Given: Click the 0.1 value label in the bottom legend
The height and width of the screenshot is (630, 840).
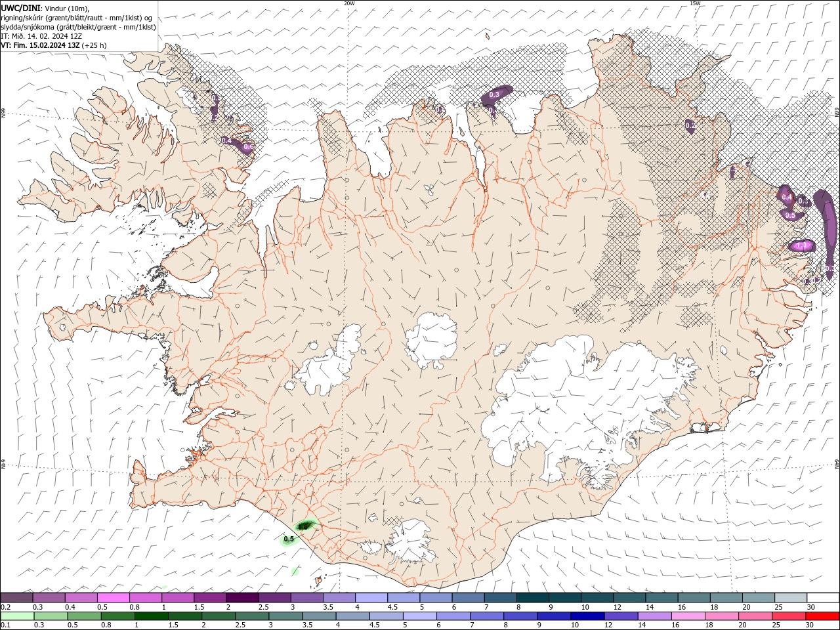Looking at the screenshot, I should pos(5,625).
